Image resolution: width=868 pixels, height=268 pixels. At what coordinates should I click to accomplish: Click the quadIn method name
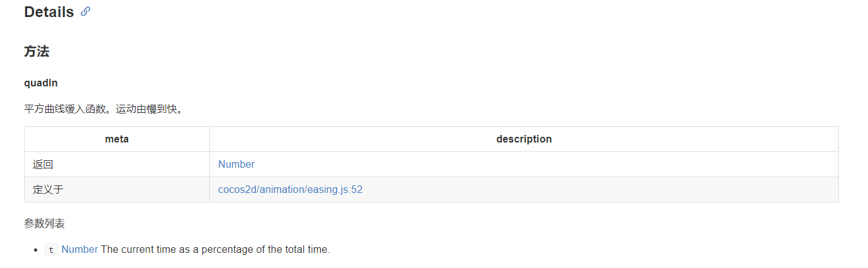coord(41,83)
